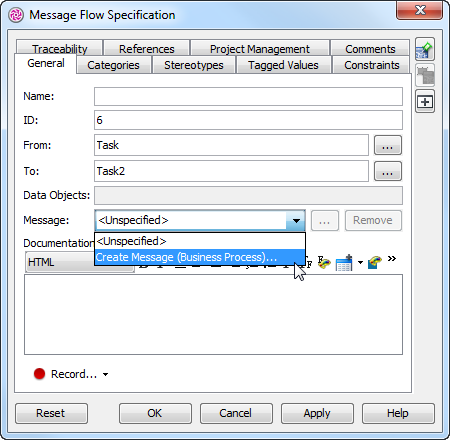Click the font color icon in documentation toolbar
450x440 pixels.
(x=323, y=262)
